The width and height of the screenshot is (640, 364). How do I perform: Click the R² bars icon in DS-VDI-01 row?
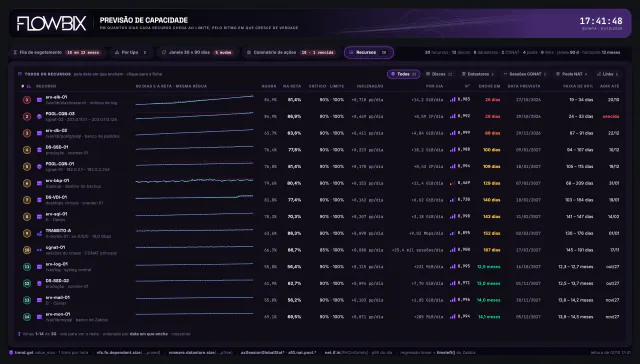tap(452, 200)
